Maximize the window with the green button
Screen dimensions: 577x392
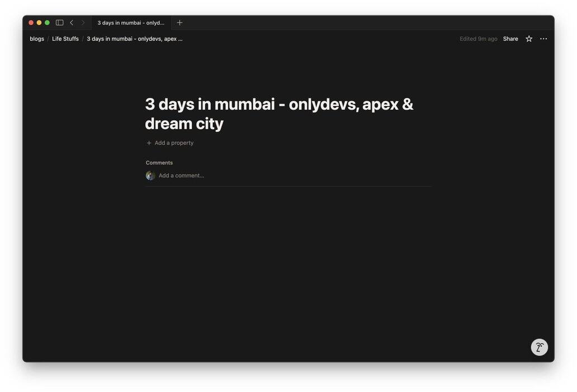coord(47,23)
